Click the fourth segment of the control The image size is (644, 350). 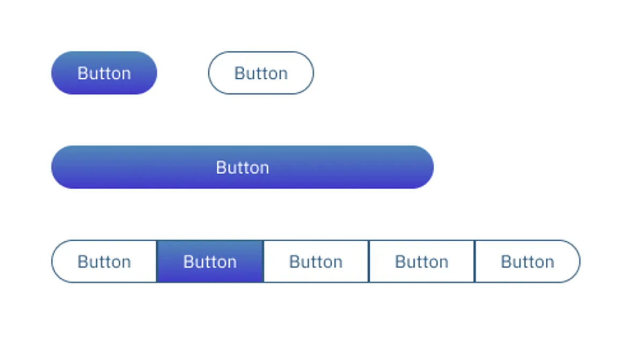[x=422, y=261]
